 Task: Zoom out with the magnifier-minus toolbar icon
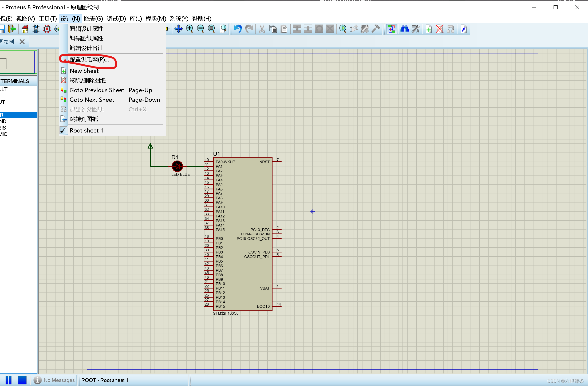tap(200, 29)
